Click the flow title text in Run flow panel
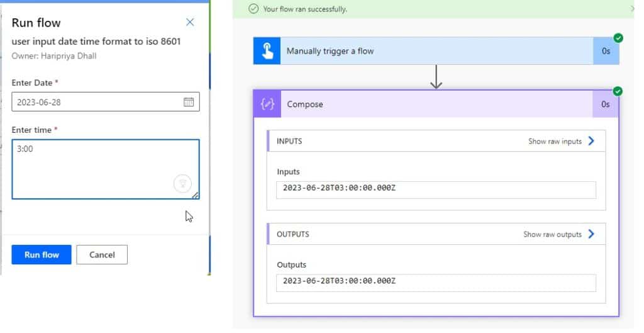644x333 pixels. pyautogui.click(x=96, y=42)
